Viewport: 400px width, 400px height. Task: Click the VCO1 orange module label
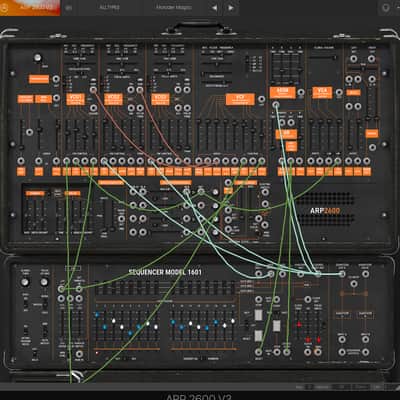pos(75,99)
